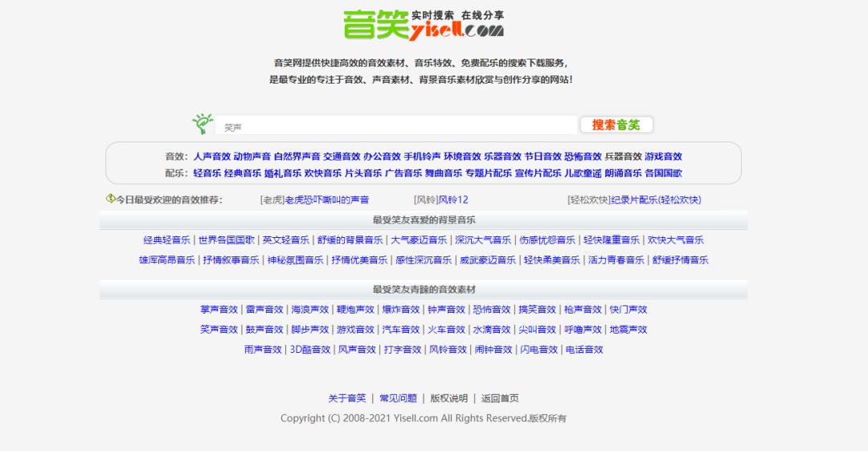Browse 快门声效 sound effects
This screenshot has height=451, width=868.
click(628, 310)
